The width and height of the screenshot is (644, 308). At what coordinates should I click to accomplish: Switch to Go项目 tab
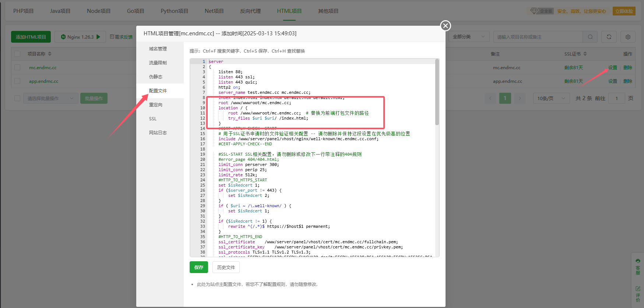136,11
